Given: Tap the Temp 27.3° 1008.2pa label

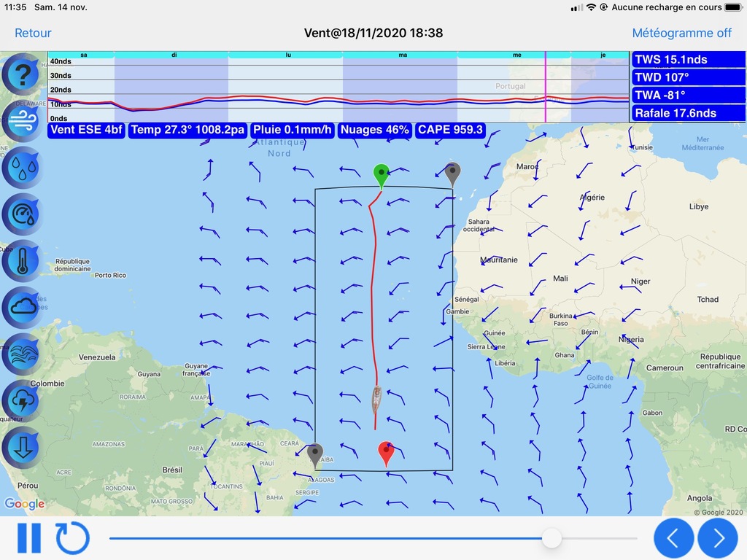Looking at the screenshot, I should pyautogui.click(x=187, y=130).
